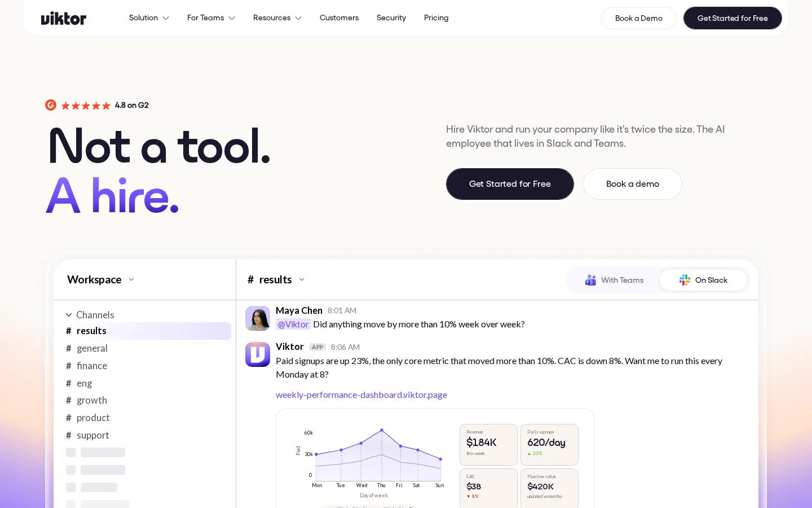Open Maya Chen's avatar
Viewport: 812px width, 508px height.
coord(258,318)
